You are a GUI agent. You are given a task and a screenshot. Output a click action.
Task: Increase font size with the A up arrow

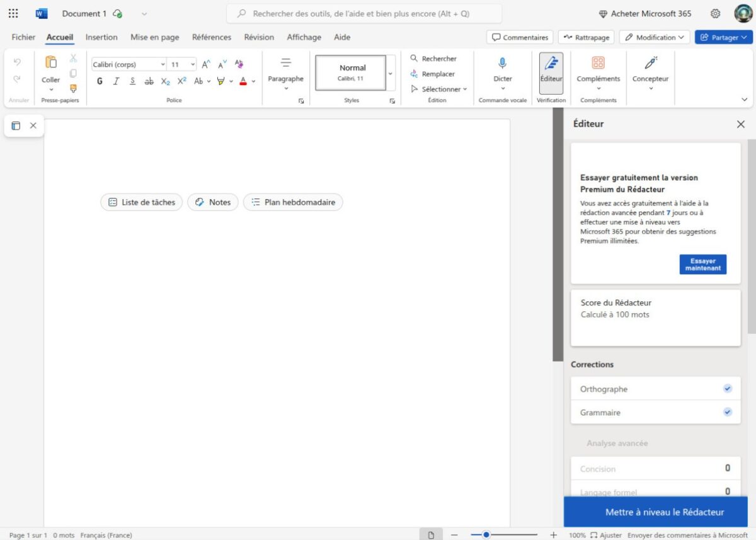(x=206, y=64)
